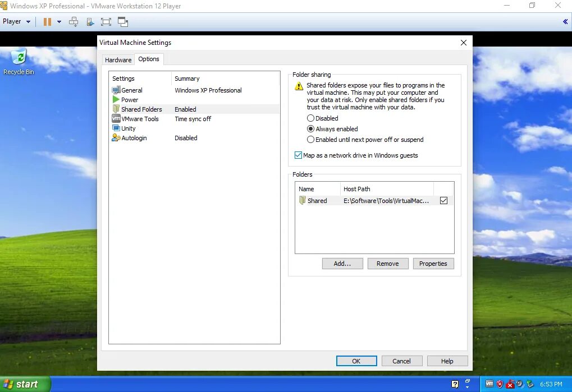Confirm settings with OK button

[x=356, y=361]
